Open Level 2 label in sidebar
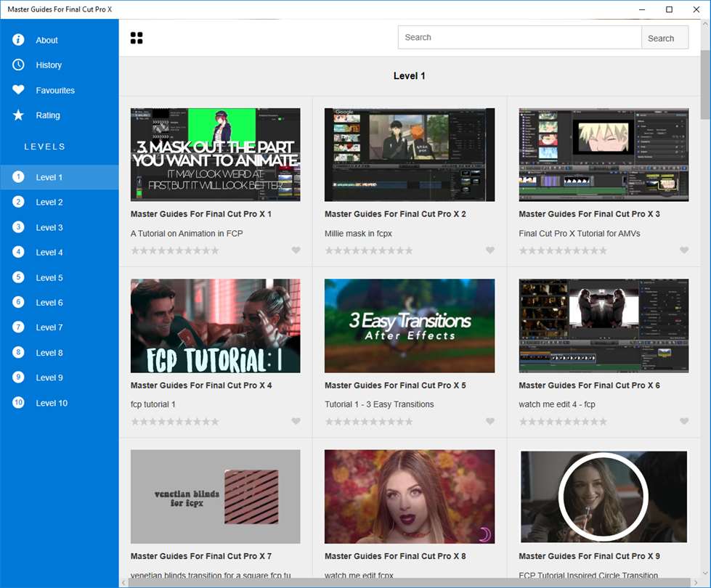Image resolution: width=711 pixels, height=588 pixels. pyautogui.click(x=49, y=203)
